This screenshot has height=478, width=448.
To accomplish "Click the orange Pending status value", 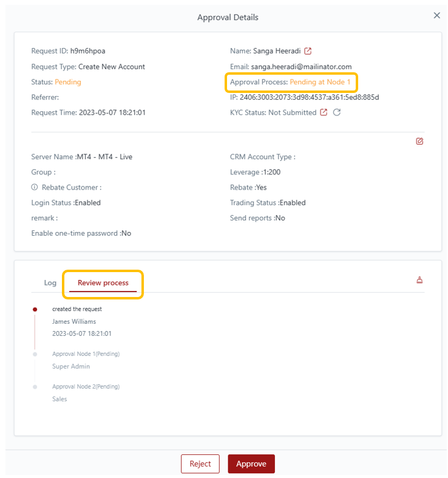I will 67,82.
